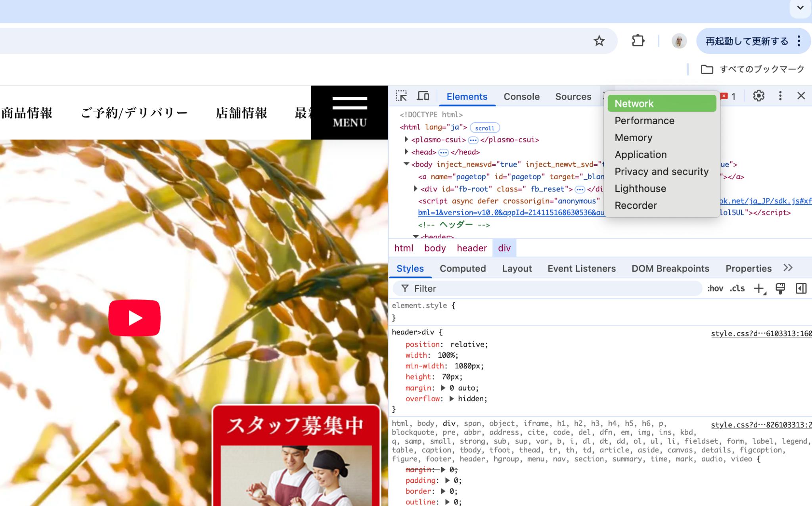Select div in the breadcrumb bar

tap(504, 248)
